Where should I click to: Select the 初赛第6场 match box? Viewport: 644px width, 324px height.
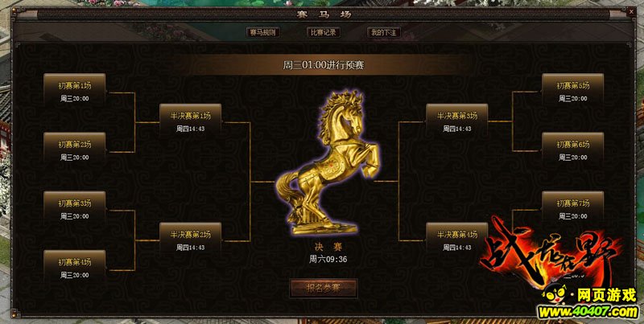[x=573, y=150]
